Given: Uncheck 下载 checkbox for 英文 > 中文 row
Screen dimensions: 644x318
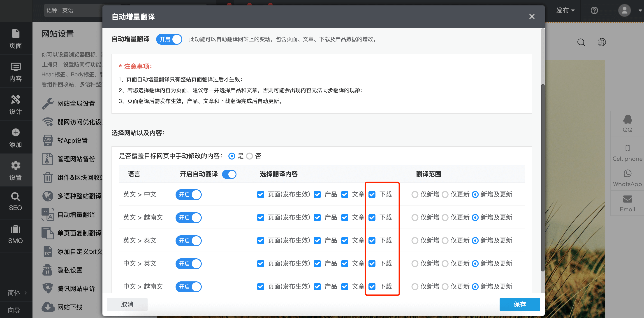Looking at the screenshot, I should coord(372,194).
